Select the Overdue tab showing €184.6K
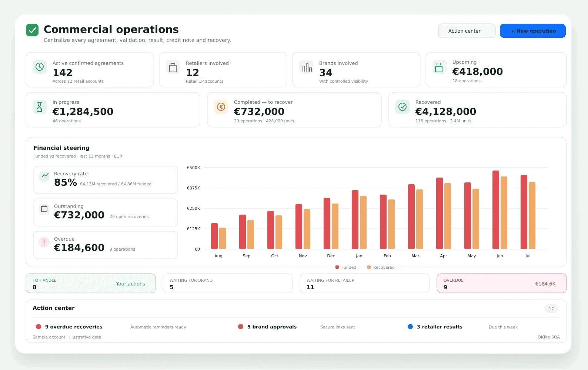588x370 pixels. coord(502,283)
